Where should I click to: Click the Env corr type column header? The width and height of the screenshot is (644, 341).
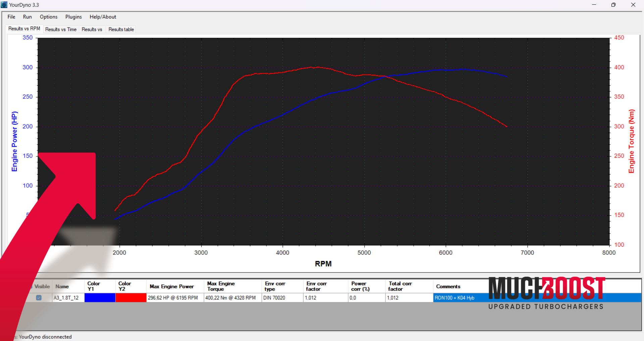click(275, 286)
